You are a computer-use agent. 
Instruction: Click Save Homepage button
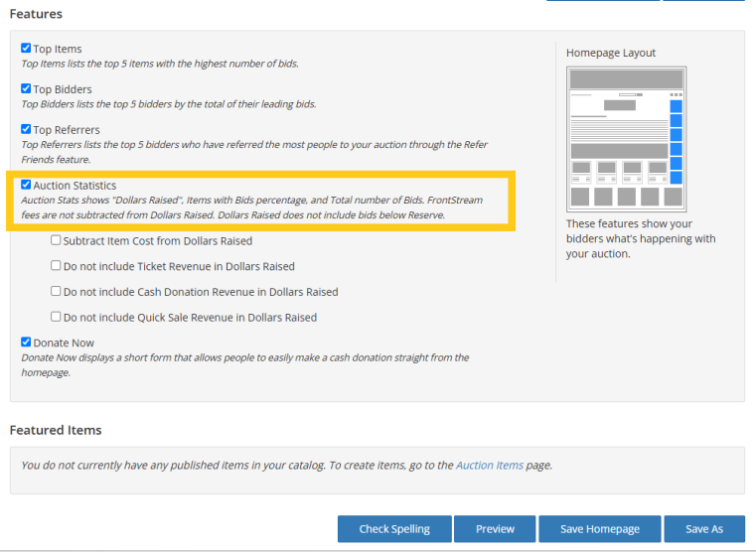pyautogui.click(x=600, y=529)
